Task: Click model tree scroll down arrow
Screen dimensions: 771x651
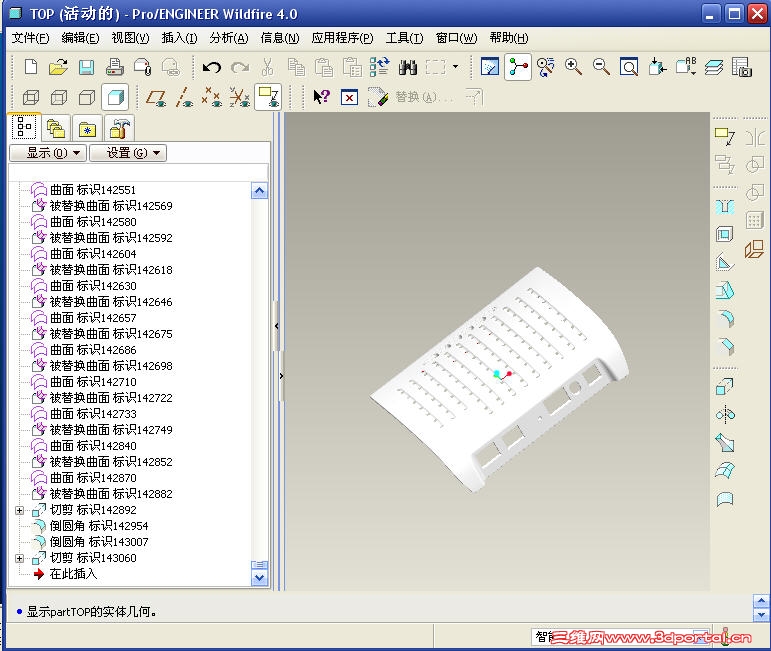Action: (x=260, y=578)
